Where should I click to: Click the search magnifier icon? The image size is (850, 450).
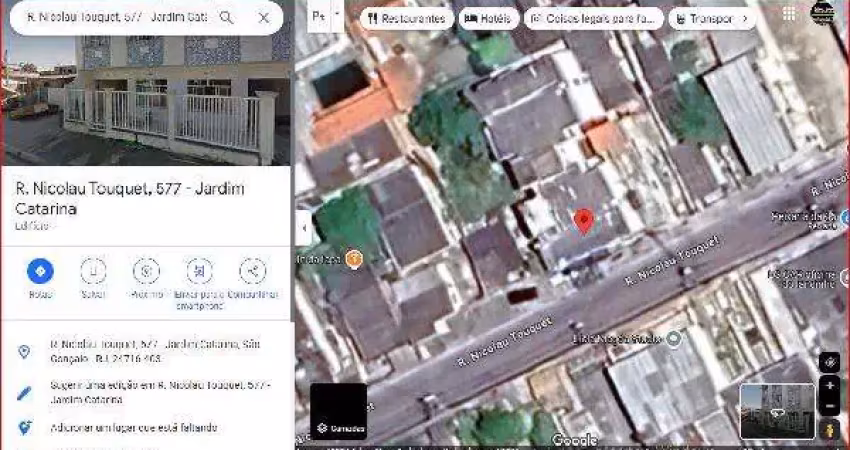(226, 18)
